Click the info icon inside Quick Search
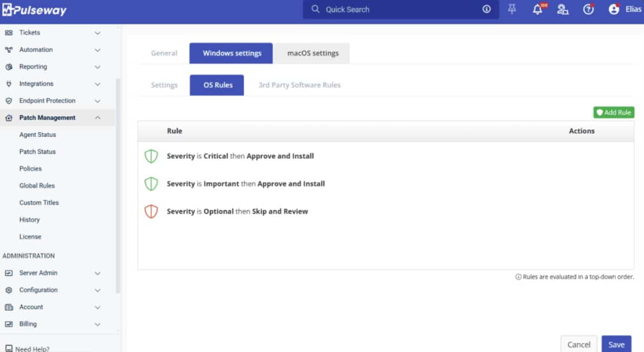 tap(486, 9)
